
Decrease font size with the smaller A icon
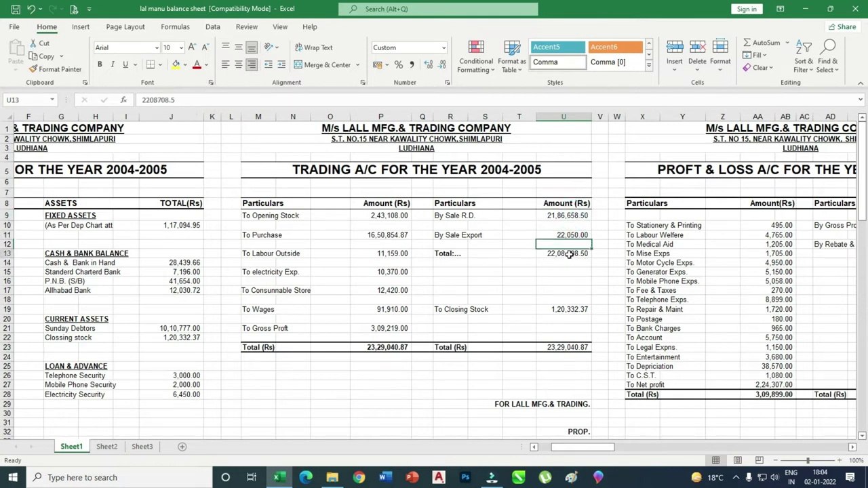tap(205, 47)
